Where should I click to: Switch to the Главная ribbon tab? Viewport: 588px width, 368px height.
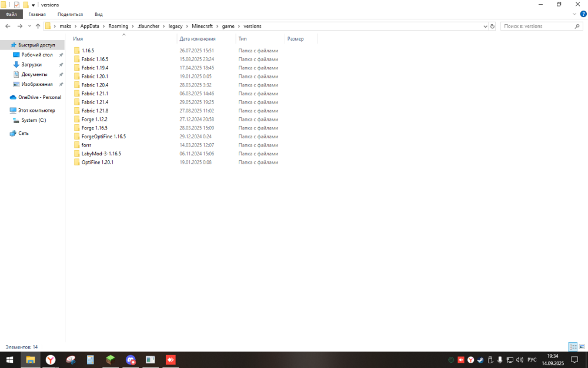tap(36, 14)
